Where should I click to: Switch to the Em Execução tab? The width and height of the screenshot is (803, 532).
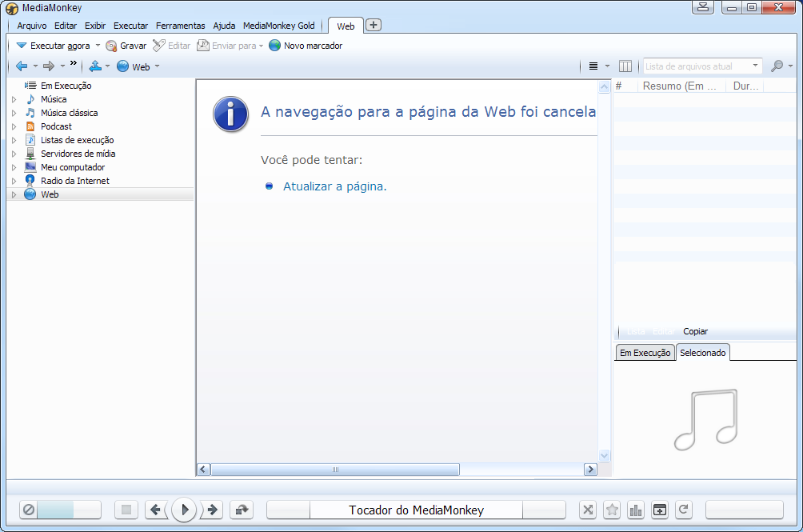[645, 353]
